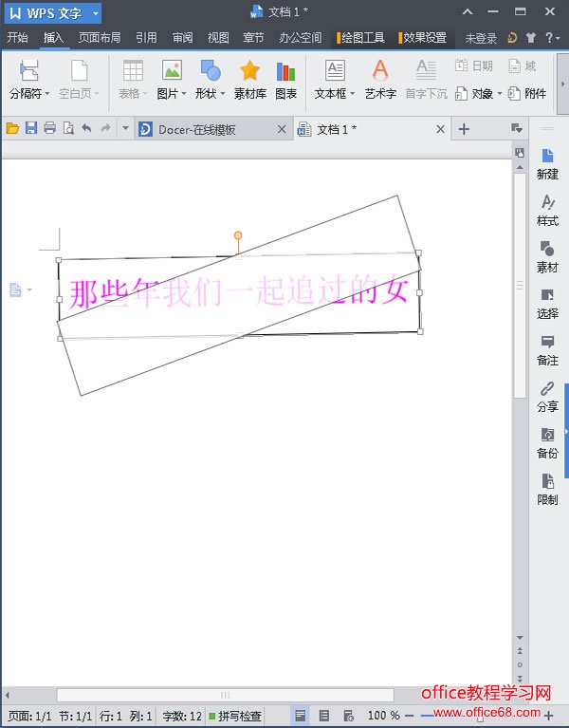Screen dimensions: 569x728
Task: Close the Docer-在线模板 tab
Action: coord(282,129)
